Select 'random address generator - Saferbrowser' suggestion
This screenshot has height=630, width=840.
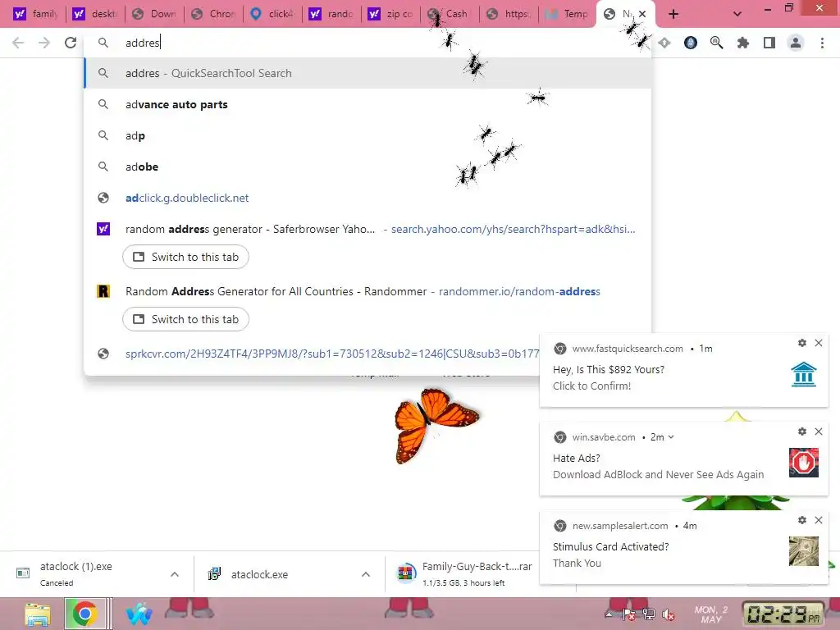[x=368, y=230]
